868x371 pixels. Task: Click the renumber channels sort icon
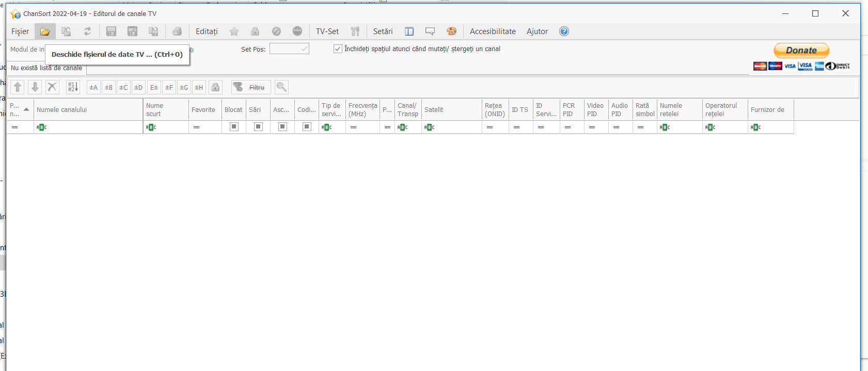coord(73,87)
